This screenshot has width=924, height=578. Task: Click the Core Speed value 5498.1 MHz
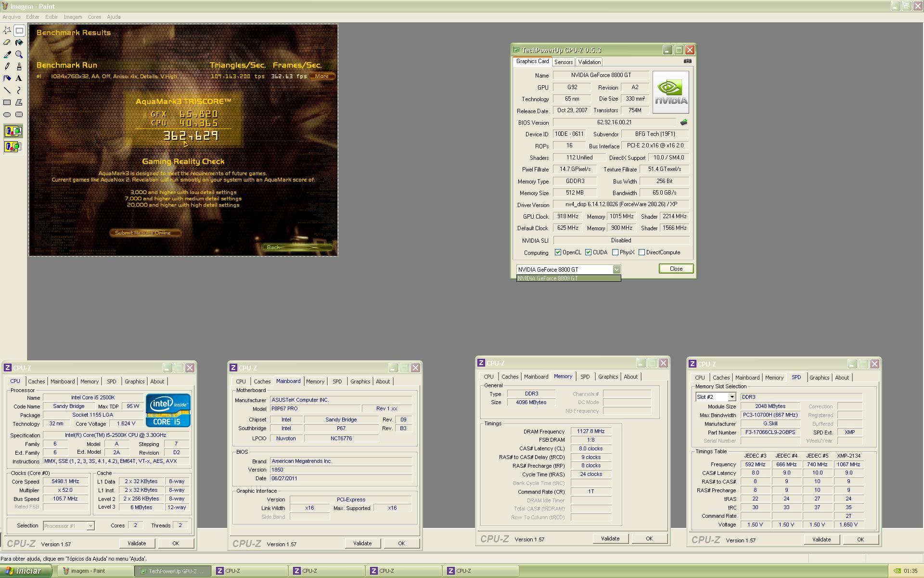pos(65,482)
